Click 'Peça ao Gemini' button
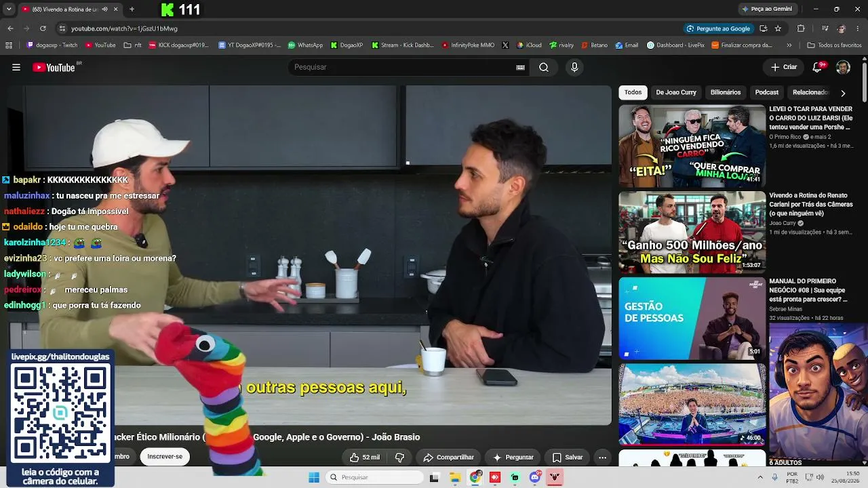The image size is (868, 488). click(767, 9)
